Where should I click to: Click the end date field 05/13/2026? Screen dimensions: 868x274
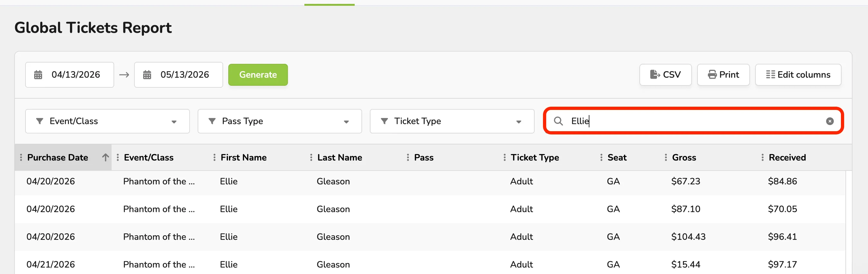tap(178, 75)
